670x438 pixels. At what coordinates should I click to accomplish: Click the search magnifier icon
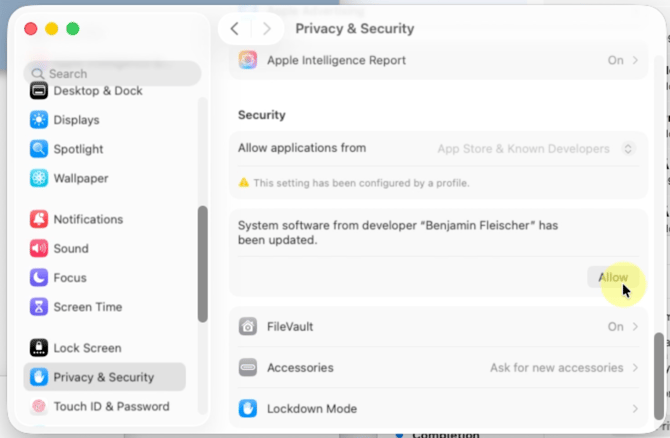coord(38,73)
